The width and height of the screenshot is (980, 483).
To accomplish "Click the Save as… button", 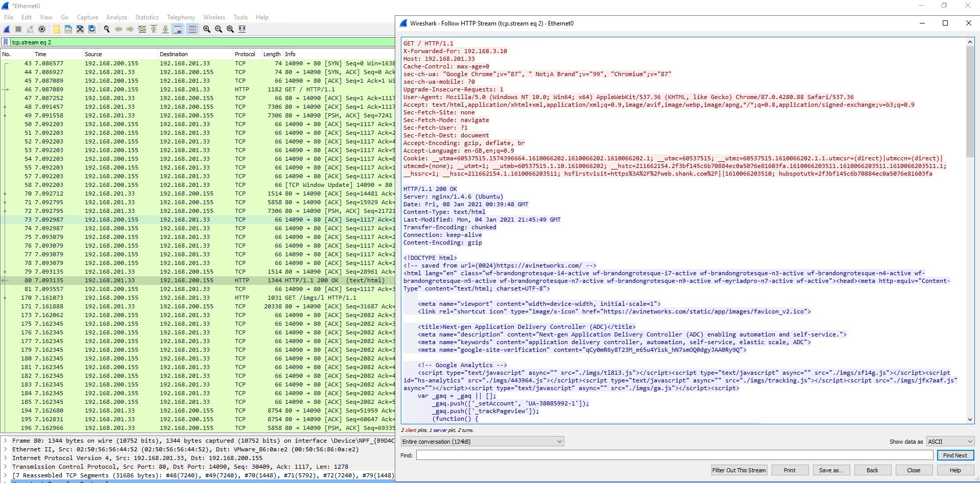I will coord(831,470).
